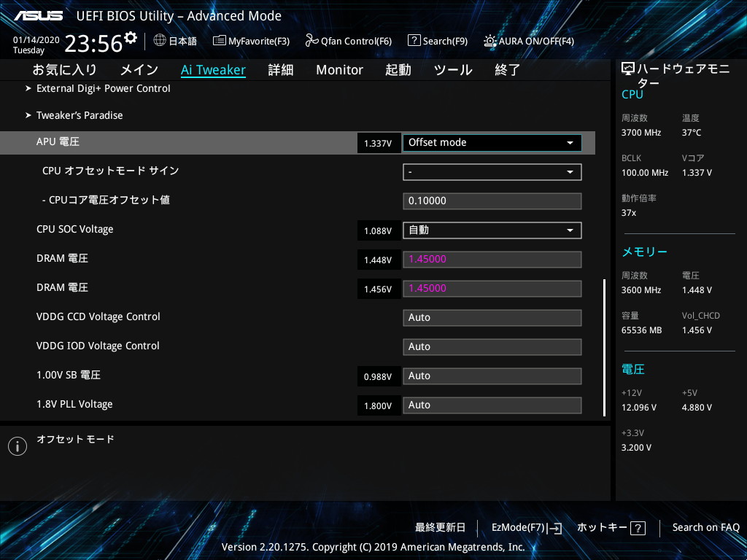Click the 23:56 clock display
Viewport: 747px width, 560px height.
pyautogui.click(x=93, y=44)
